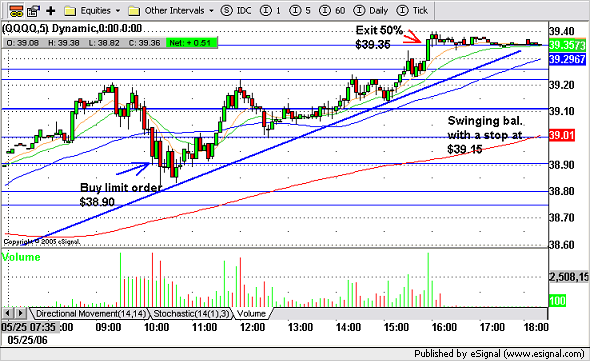Select the Tick interval button
This screenshot has width=590, height=361.
pyautogui.click(x=412, y=11)
